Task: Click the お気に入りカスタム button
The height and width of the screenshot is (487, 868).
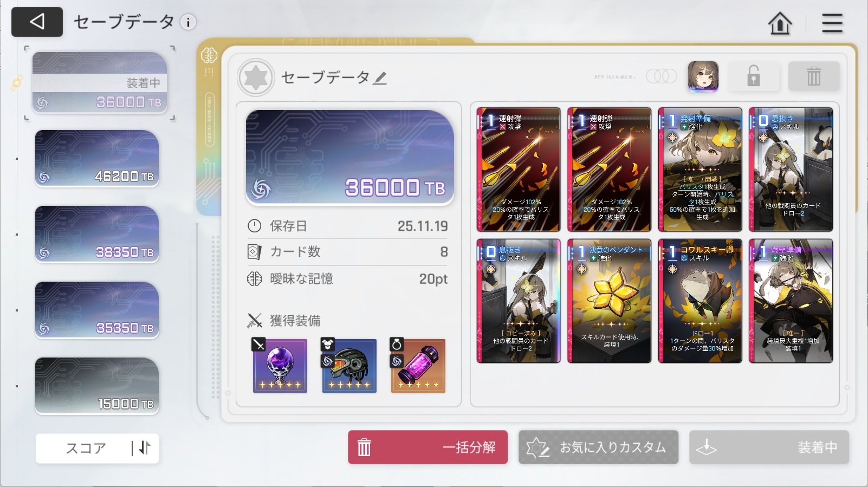Action: point(598,447)
